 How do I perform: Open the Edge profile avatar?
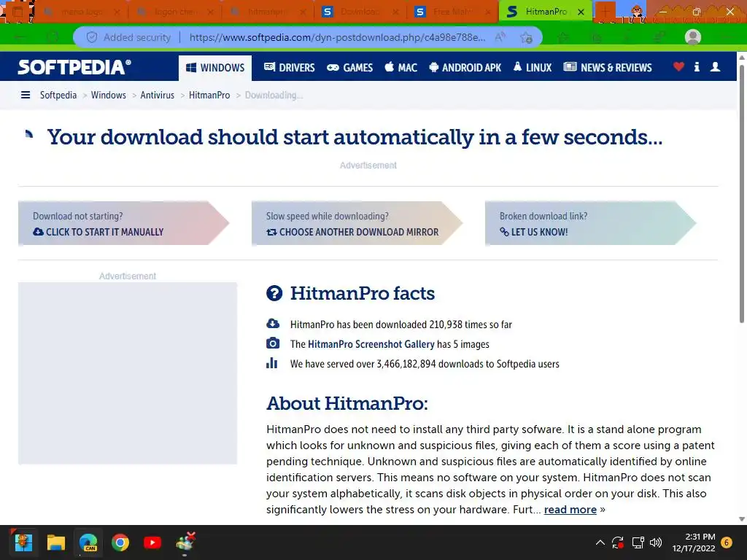click(693, 37)
